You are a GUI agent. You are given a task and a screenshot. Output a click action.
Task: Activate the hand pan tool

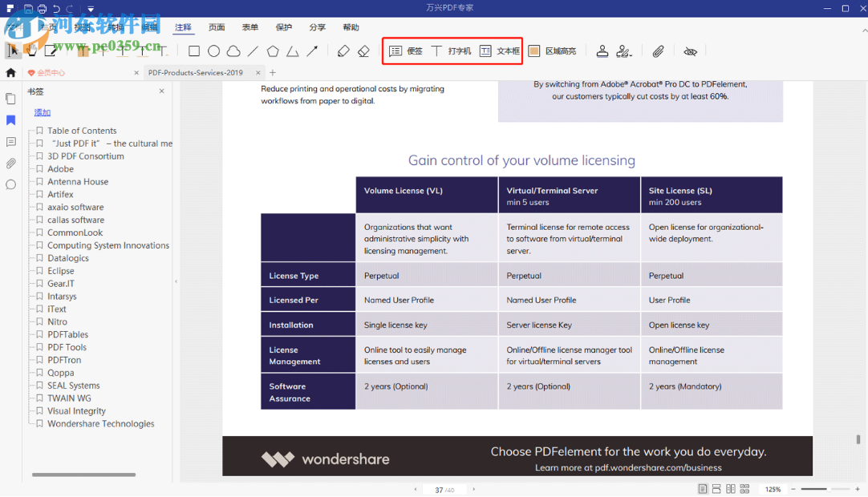pyautogui.click(x=31, y=51)
